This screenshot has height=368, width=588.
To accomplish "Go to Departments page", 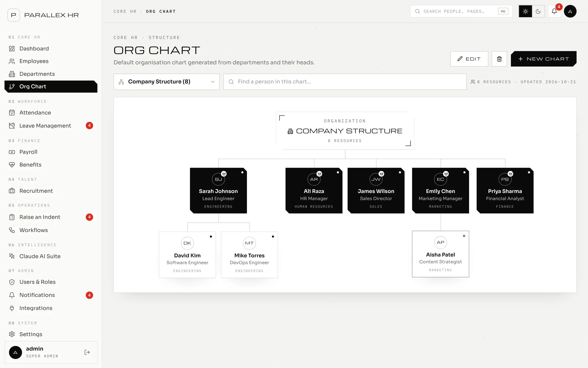I will pyautogui.click(x=51, y=74).
